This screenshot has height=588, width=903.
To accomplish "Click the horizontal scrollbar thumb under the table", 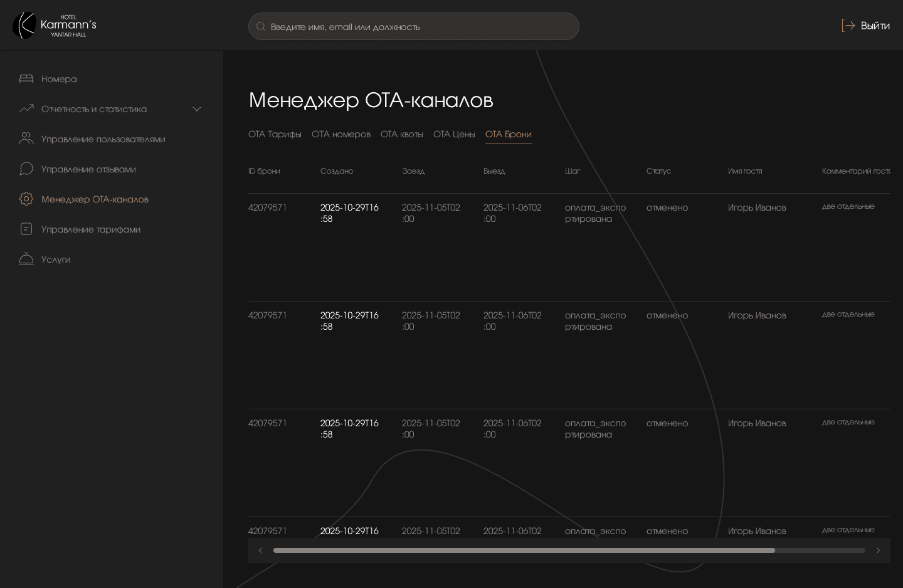I will click(x=524, y=550).
